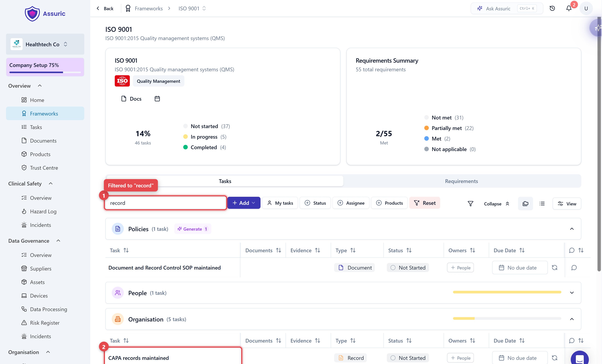Toggle the My tasks filter
Image resolution: width=602 pixels, height=364 pixels.
[280, 203]
